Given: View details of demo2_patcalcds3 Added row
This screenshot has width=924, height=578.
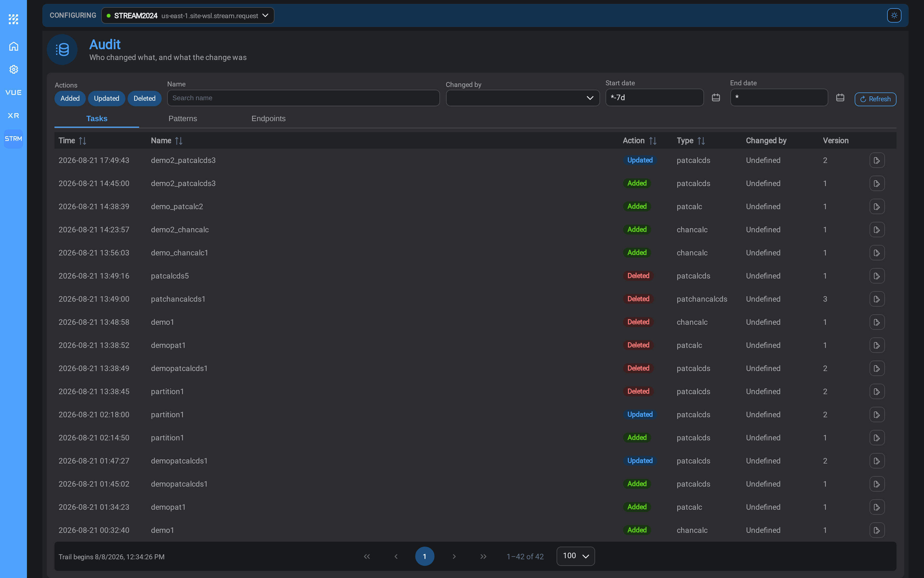Looking at the screenshot, I should click(x=877, y=184).
